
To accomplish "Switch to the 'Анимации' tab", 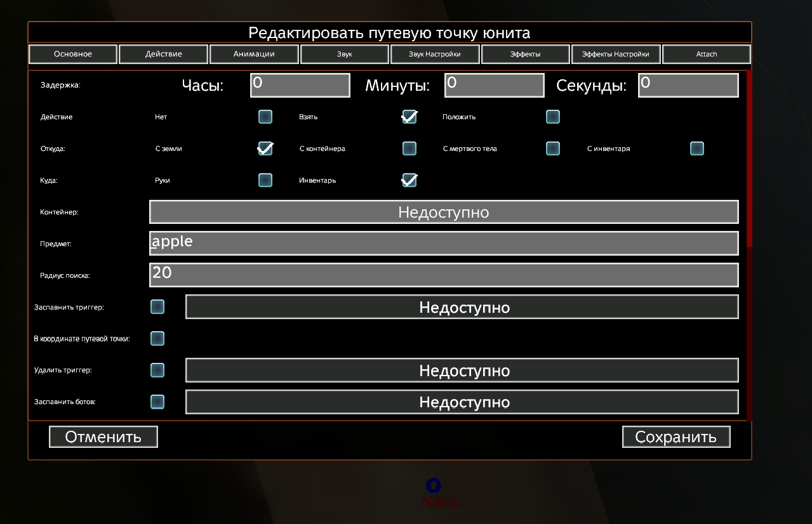I will point(254,54).
